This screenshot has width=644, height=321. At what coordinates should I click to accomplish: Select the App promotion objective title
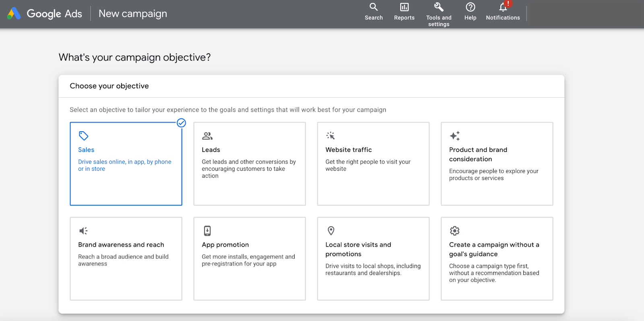coord(225,245)
